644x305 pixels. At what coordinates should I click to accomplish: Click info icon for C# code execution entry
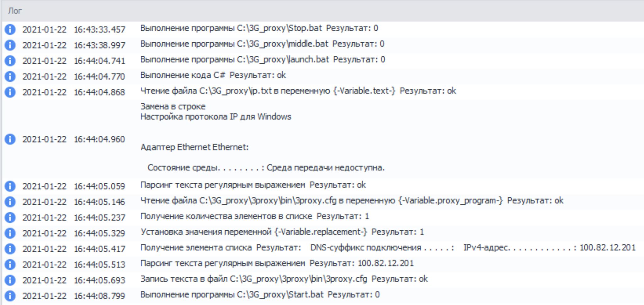[10, 76]
